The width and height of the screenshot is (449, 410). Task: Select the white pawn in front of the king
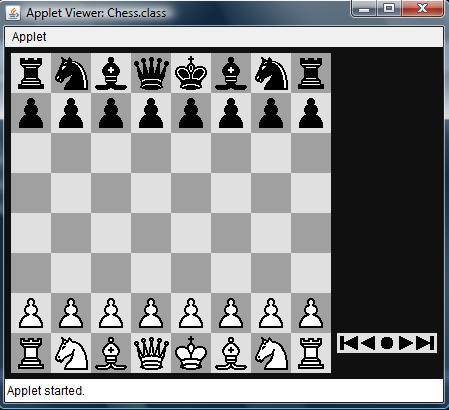click(191, 313)
